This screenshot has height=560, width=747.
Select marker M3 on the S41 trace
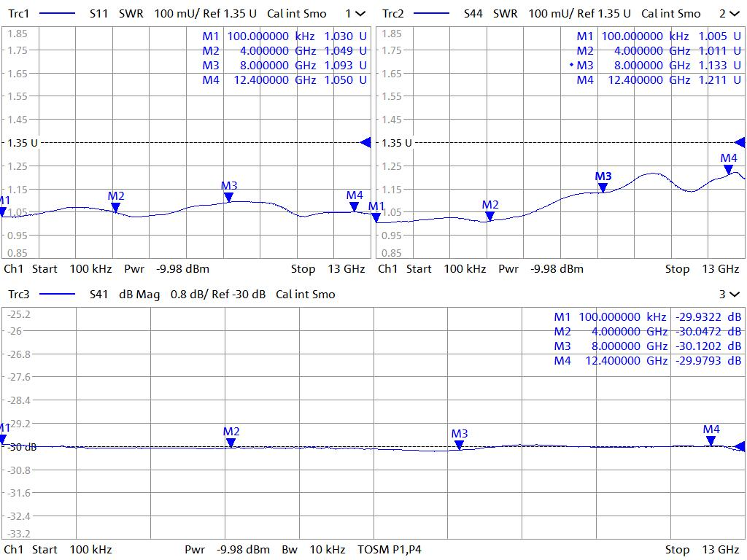click(459, 444)
